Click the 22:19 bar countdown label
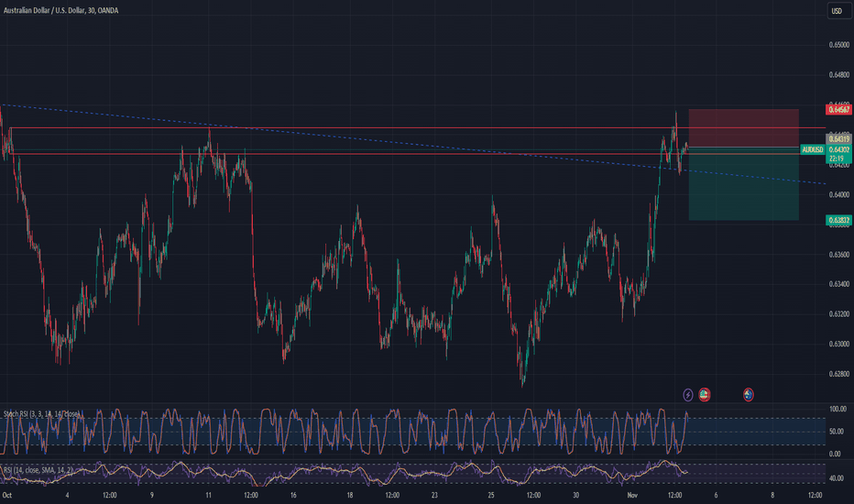 click(836, 159)
